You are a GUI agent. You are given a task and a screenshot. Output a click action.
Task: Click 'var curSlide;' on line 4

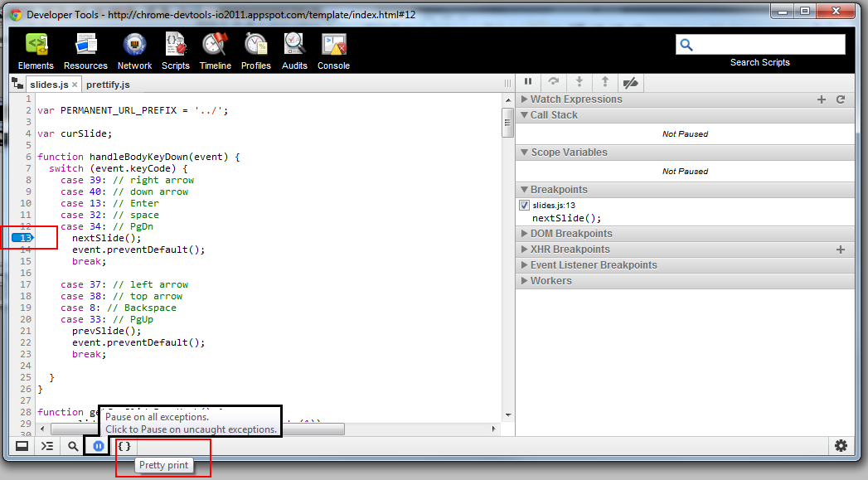(75, 133)
